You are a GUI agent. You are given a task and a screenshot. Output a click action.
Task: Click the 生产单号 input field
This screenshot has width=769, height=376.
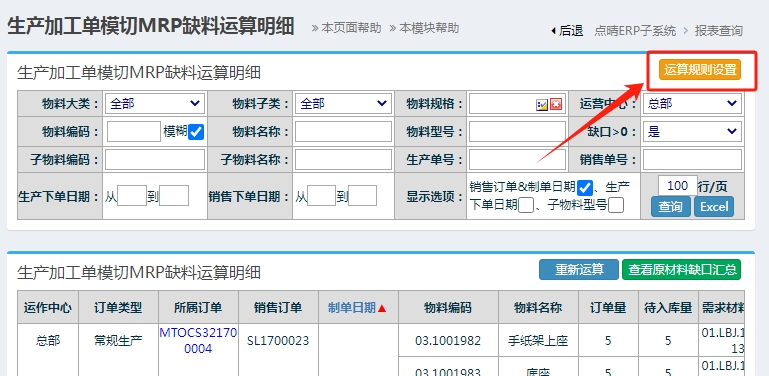click(517, 159)
